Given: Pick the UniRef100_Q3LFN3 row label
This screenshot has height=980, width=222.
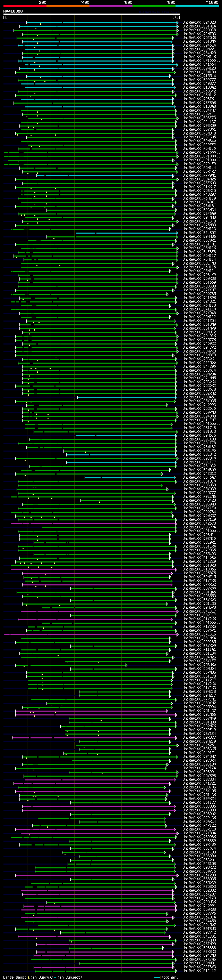Looking at the screenshot, I should coord(199,263).
